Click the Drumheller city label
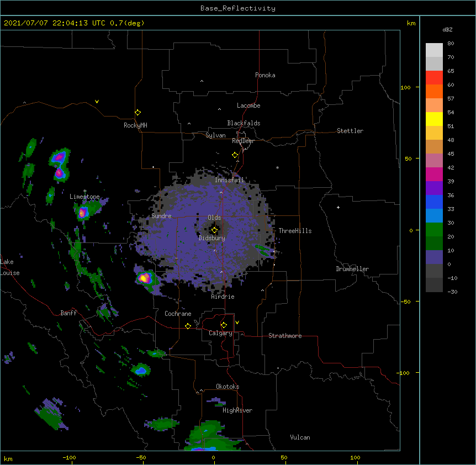This screenshot has height=465, width=476. [352, 269]
